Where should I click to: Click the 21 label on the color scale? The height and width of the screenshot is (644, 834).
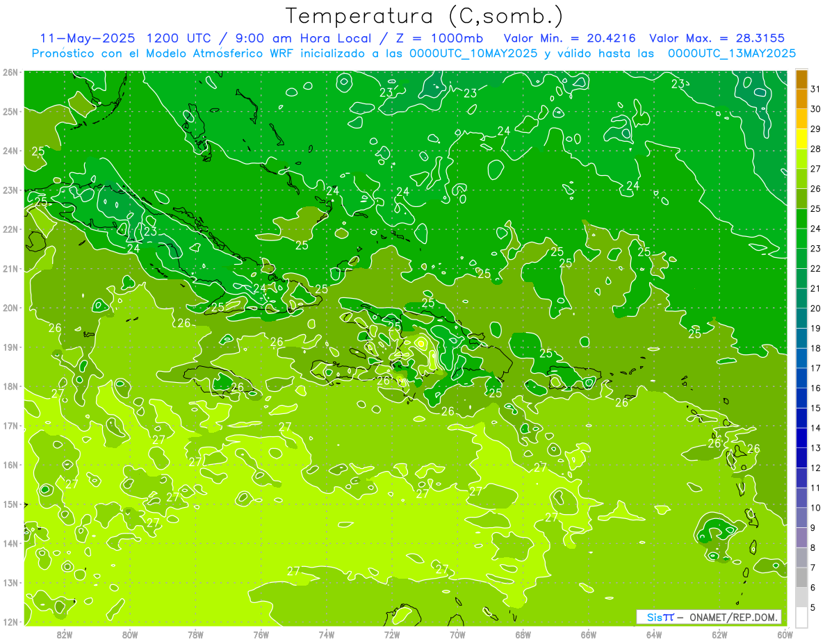click(816, 288)
